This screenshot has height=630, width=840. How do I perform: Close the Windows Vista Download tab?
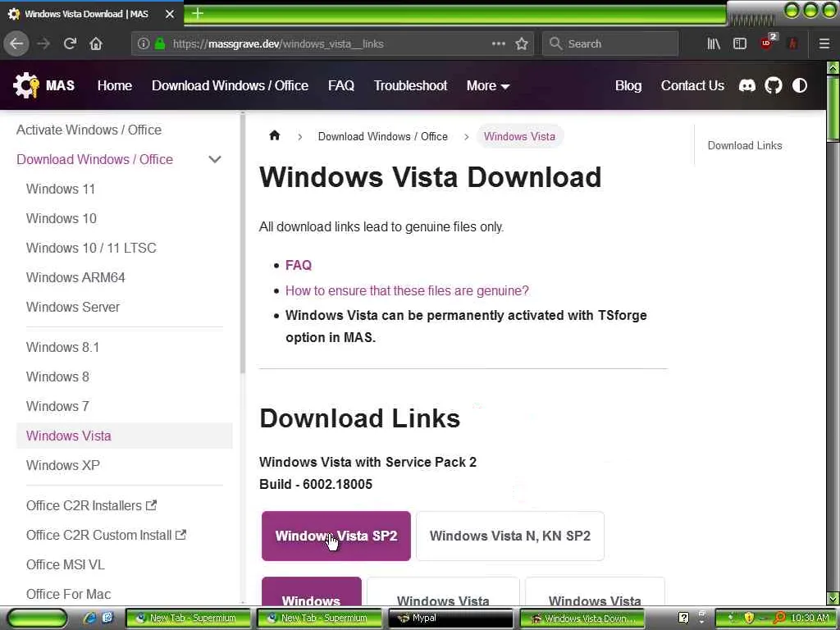pyautogui.click(x=170, y=14)
